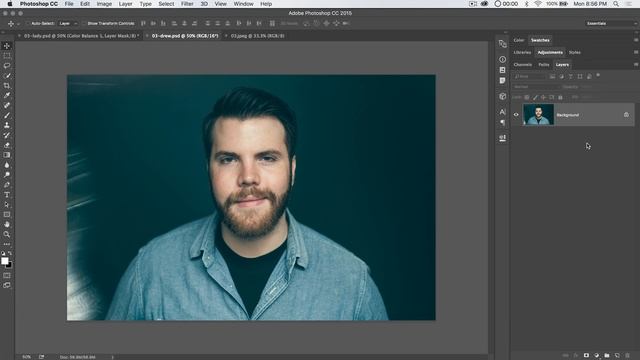Open the 3D panel icon

[502, 96]
